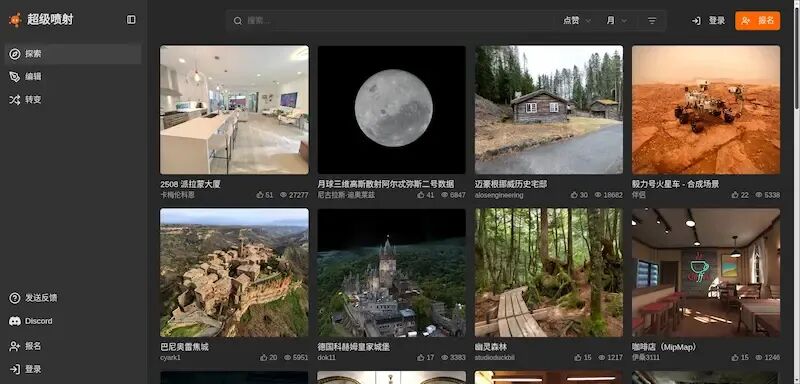Click the eye views icon showing 18682
Viewport: 800px width, 384px height.
click(x=598, y=195)
